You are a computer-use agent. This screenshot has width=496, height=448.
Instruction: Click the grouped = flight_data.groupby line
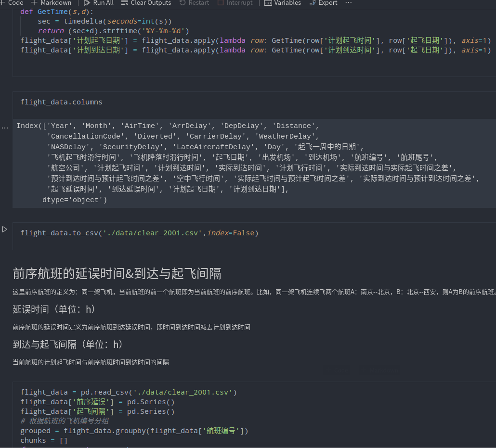[x=134, y=431]
